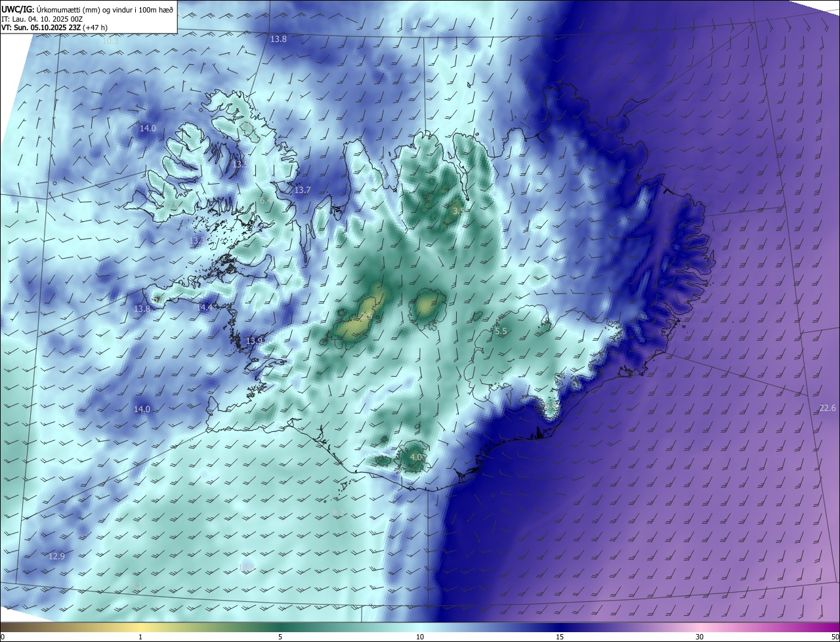This screenshot has height=642, width=840.
Task: Click the 'IT: Lau. 04. 10. 2025 00Z' line
Action: (x=42, y=18)
